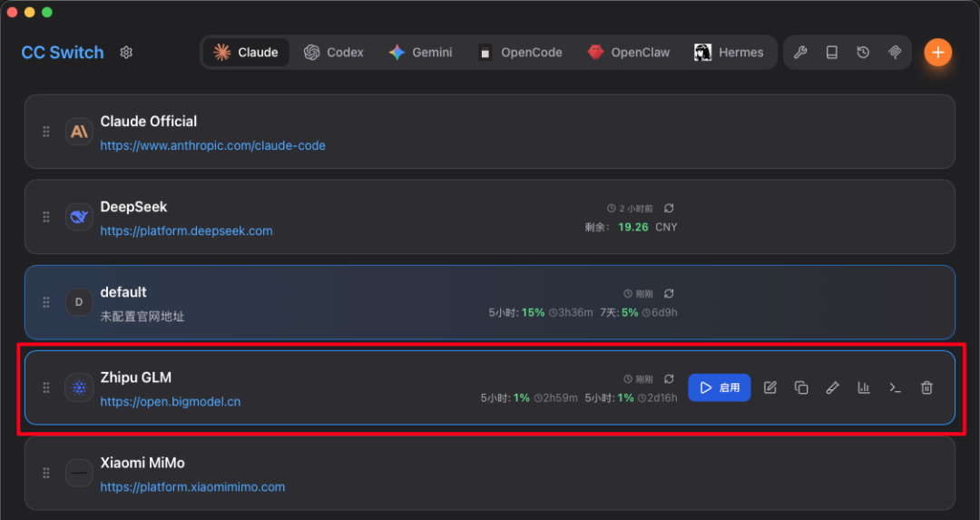980x520 pixels.
Task: Click the orange plus add button
Action: point(937,53)
